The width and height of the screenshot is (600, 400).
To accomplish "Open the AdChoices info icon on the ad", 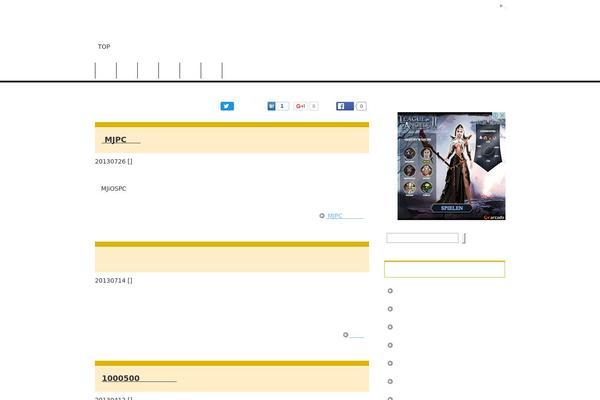I will (495, 115).
